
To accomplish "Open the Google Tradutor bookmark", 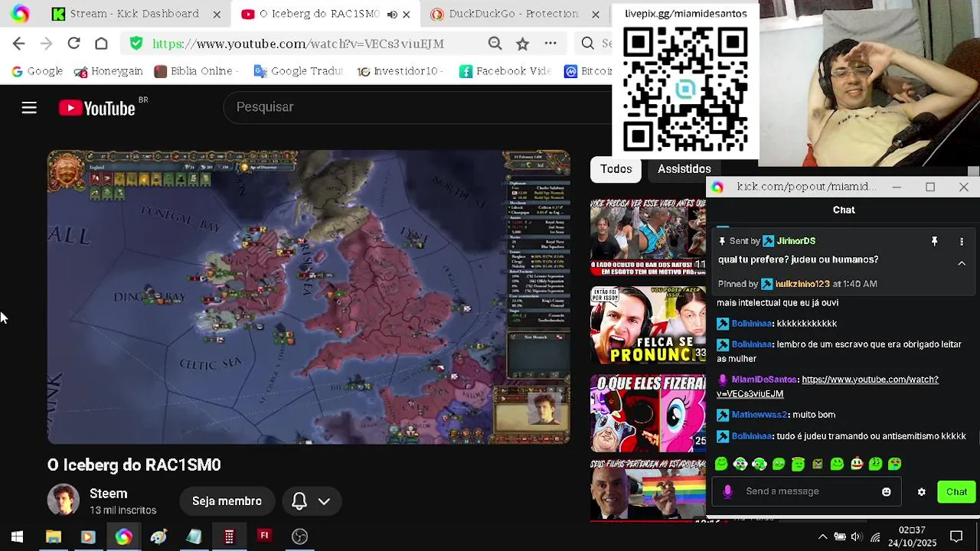I will tap(298, 71).
